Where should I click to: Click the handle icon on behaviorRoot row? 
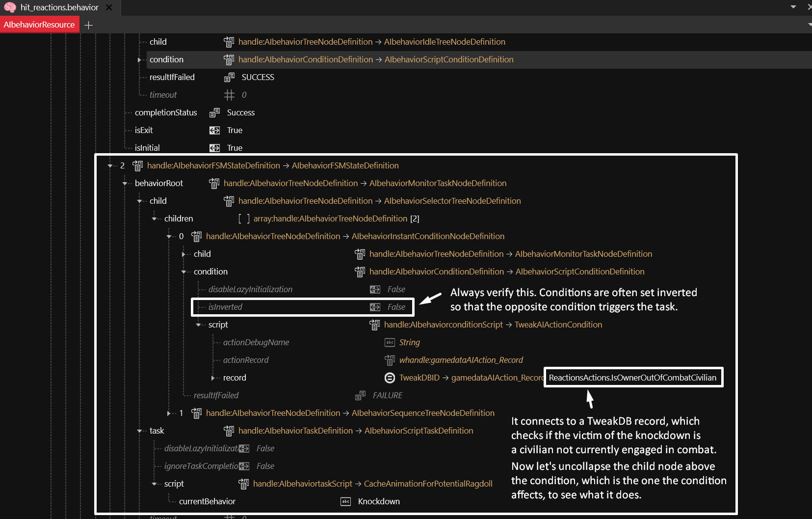pos(214,183)
